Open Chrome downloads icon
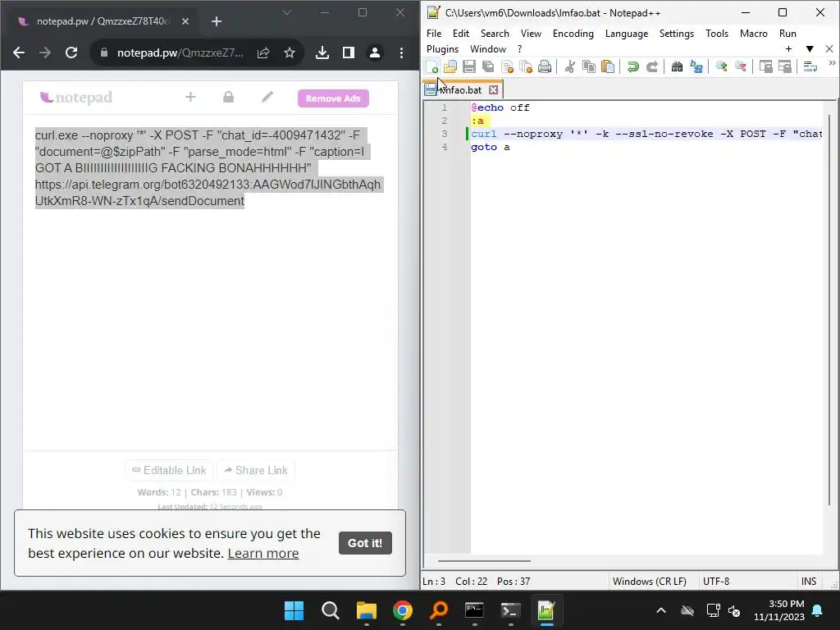The height and width of the screenshot is (630, 840). point(322,52)
